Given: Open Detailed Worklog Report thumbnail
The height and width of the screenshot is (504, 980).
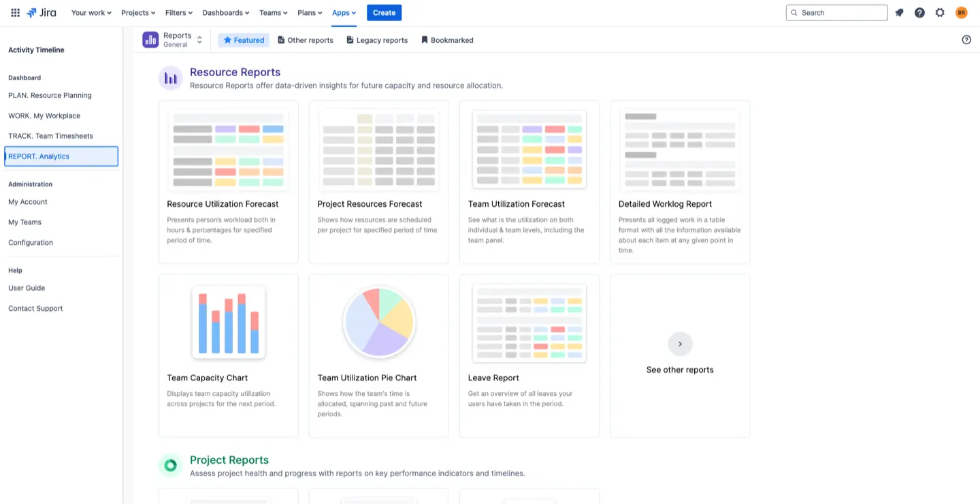Looking at the screenshot, I should 680,150.
